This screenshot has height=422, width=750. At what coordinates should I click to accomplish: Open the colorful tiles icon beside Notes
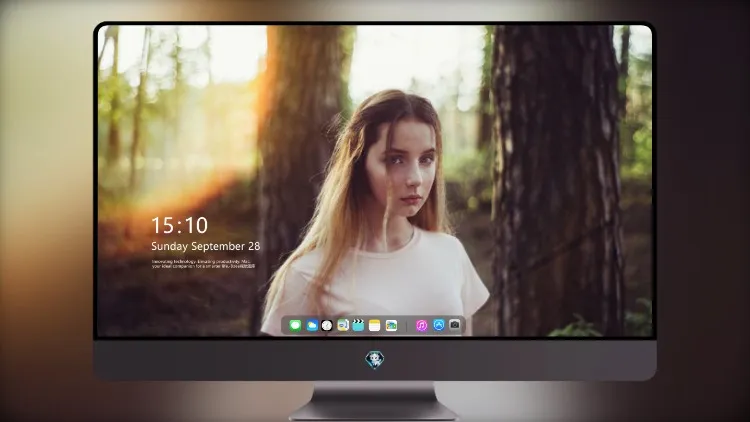(391, 326)
